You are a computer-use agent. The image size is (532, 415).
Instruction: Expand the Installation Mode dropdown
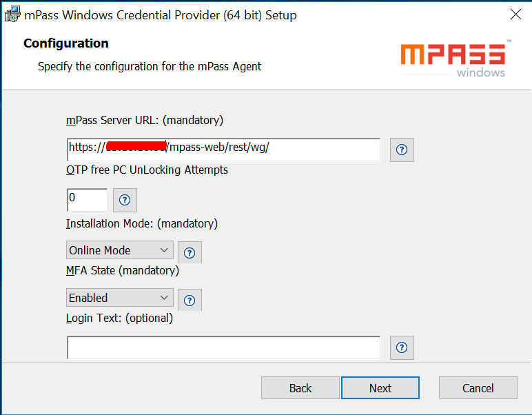point(120,250)
